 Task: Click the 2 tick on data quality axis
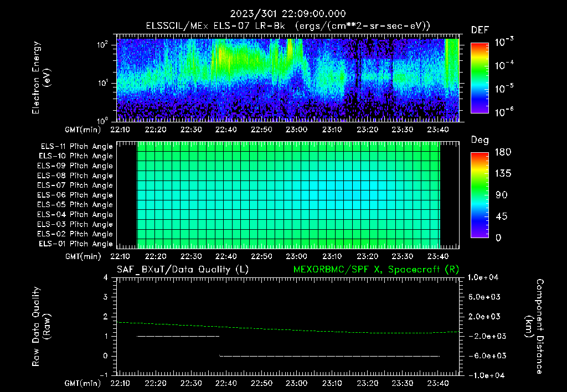(105, 316)
